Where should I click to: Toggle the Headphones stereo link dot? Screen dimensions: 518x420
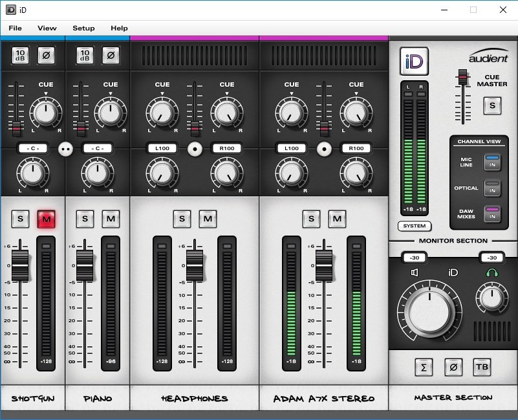pos(195,149)
